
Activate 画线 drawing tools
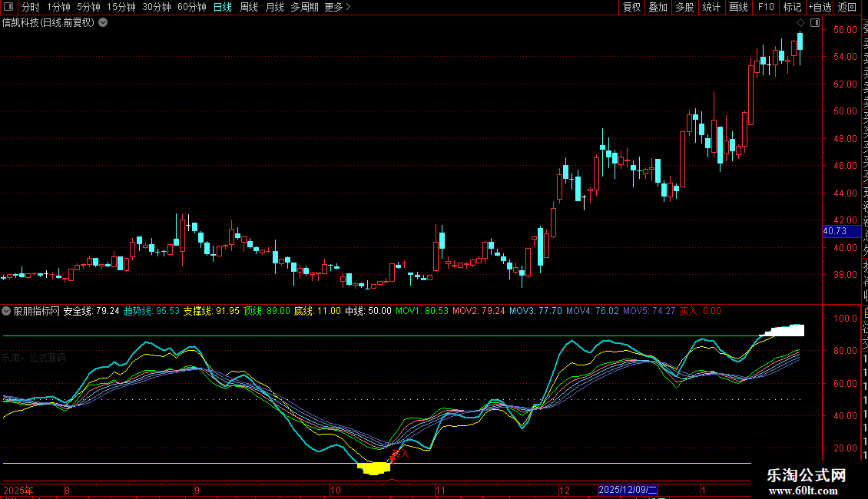pyautogui.click(x=738, y=7)
